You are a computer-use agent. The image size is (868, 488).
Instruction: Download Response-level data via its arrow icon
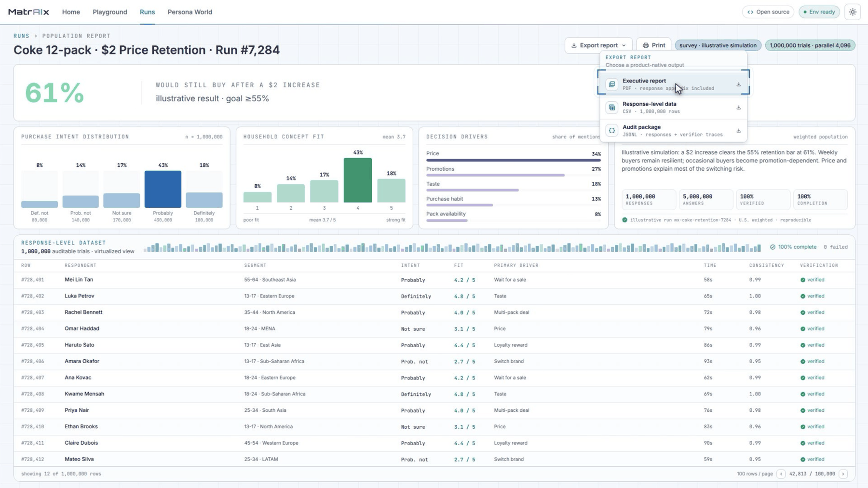click(738, 108)
